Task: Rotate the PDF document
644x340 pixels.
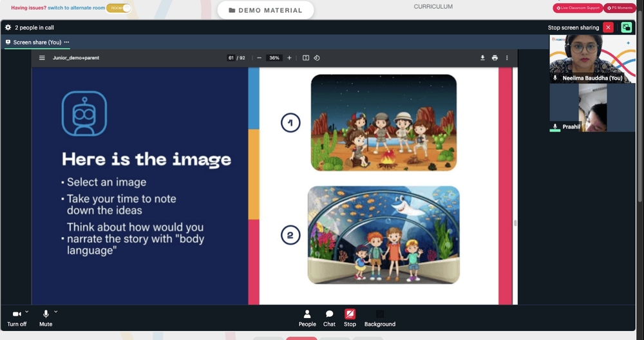Action: pos(317,58)
